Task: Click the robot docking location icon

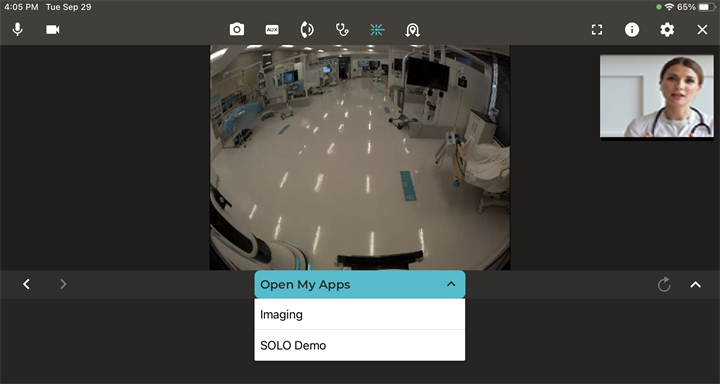Action: [x=412, y=30]
